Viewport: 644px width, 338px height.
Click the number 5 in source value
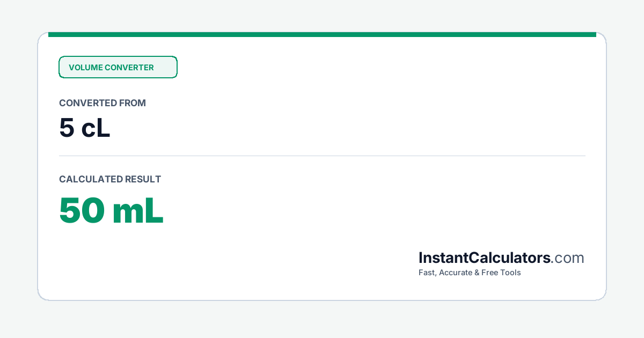pos(67,128)
